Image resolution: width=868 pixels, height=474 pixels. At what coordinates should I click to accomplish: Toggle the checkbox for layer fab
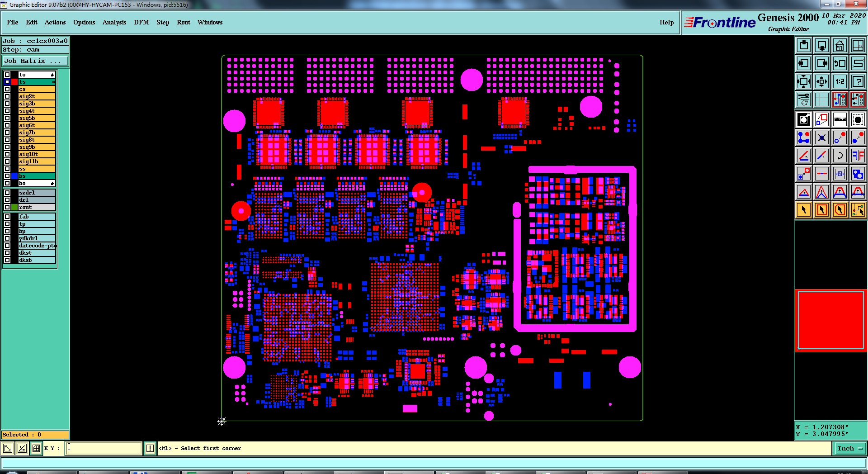click(x=7, y=217)
